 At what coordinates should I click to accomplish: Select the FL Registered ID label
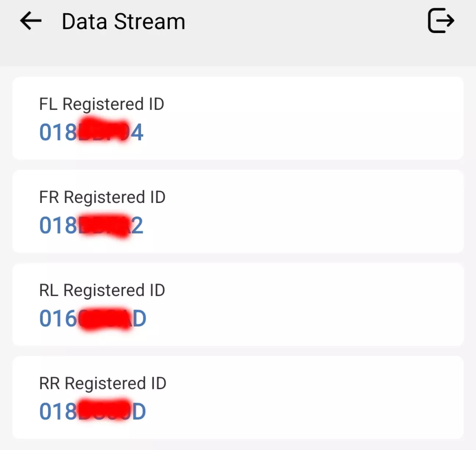pyautogui.click(x=101, y=104)
